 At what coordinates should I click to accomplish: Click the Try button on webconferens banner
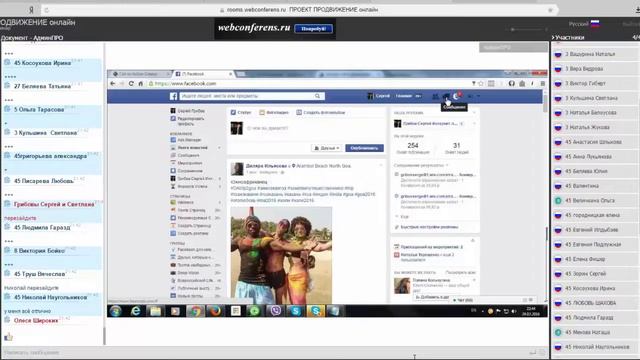pyautogui.click(x=313, y=29)
